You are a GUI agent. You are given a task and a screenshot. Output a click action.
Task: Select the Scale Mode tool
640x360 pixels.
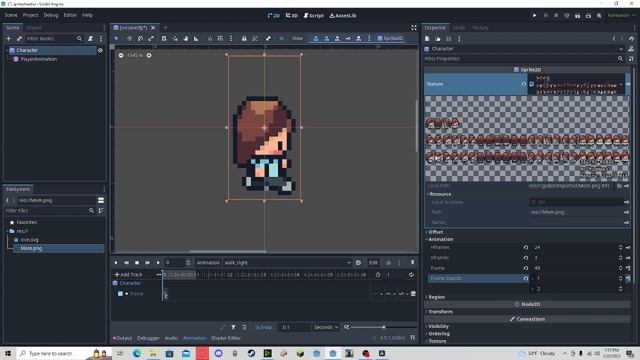(151, 38)
